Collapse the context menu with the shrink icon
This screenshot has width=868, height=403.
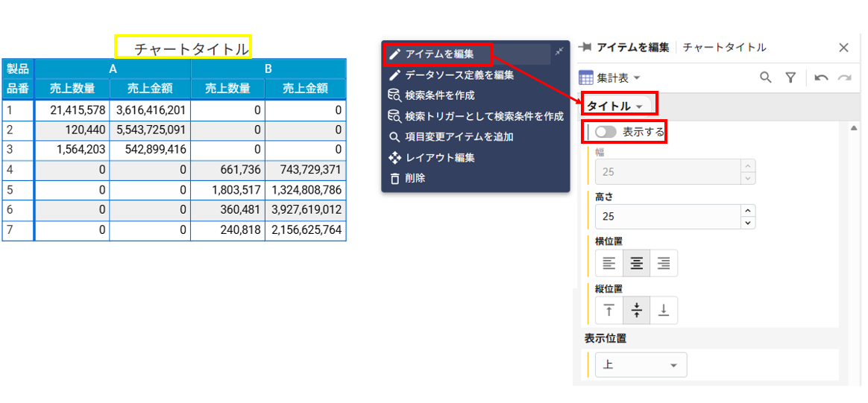point(559,51)
